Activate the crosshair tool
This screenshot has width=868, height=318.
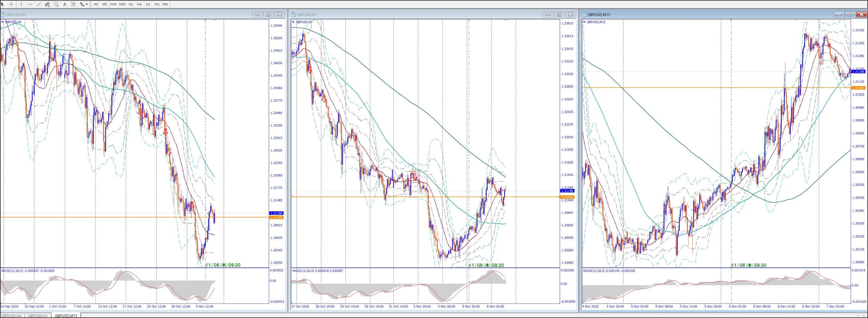(11, 4)
